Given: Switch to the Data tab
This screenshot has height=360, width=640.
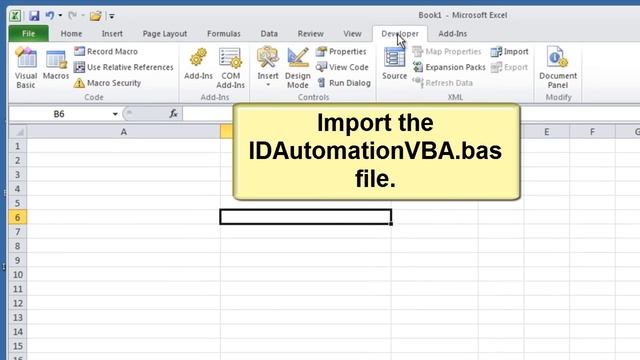Looking at the screenshot, I should coord(269,33).
